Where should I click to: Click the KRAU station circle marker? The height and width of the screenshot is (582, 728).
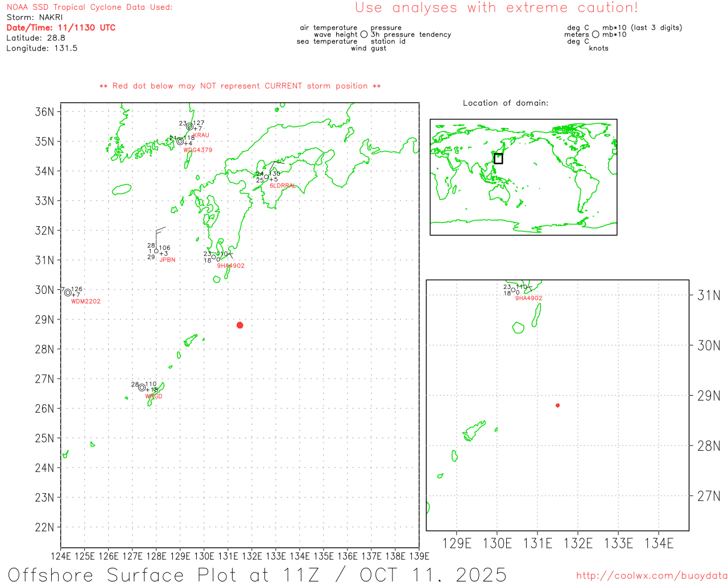pyautogui.click(x=190, y=127)
